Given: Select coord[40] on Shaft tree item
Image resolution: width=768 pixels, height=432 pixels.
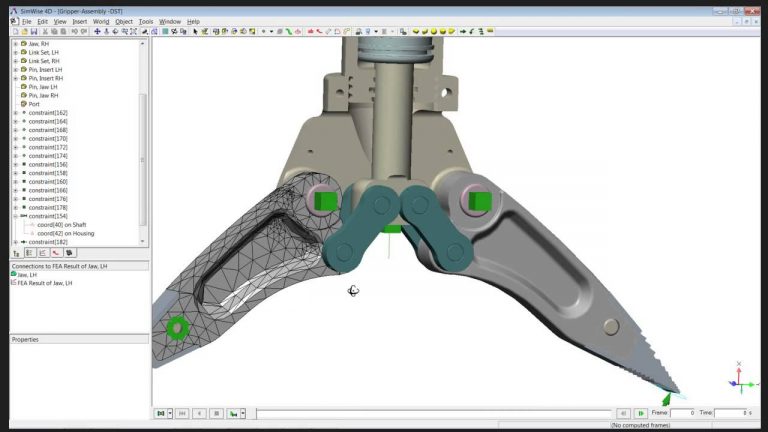Looking at the screenshot, I should [62, 225].
